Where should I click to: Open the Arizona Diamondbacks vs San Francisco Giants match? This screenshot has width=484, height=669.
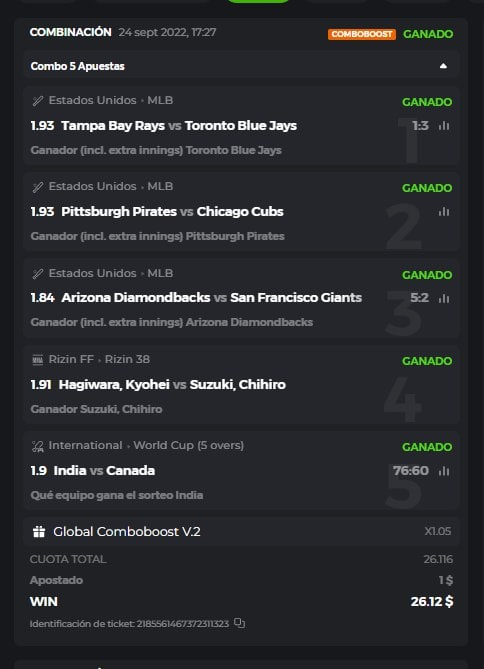pyautogui.click(x=211, y=297)
